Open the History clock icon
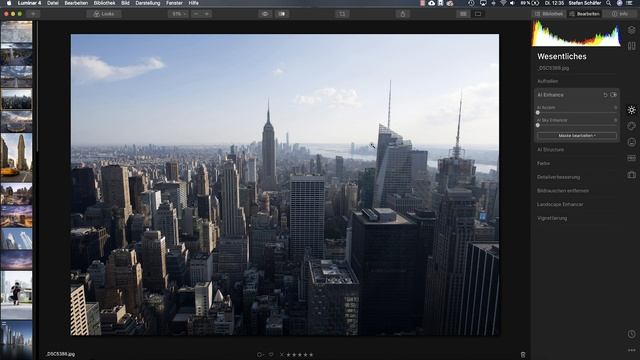This screenshot has width=640, height=360. click(x=631, y=334)
